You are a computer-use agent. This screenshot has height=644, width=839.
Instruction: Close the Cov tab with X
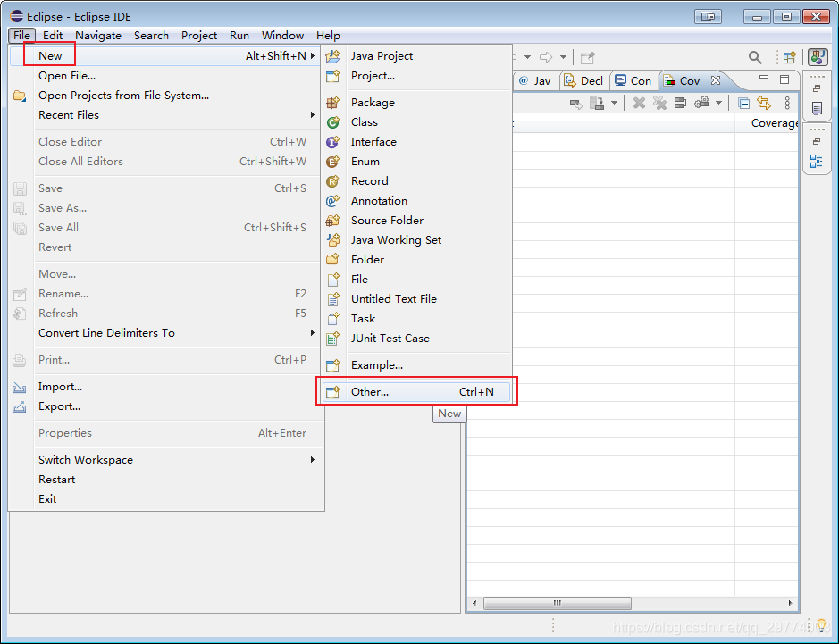[716, 80]
